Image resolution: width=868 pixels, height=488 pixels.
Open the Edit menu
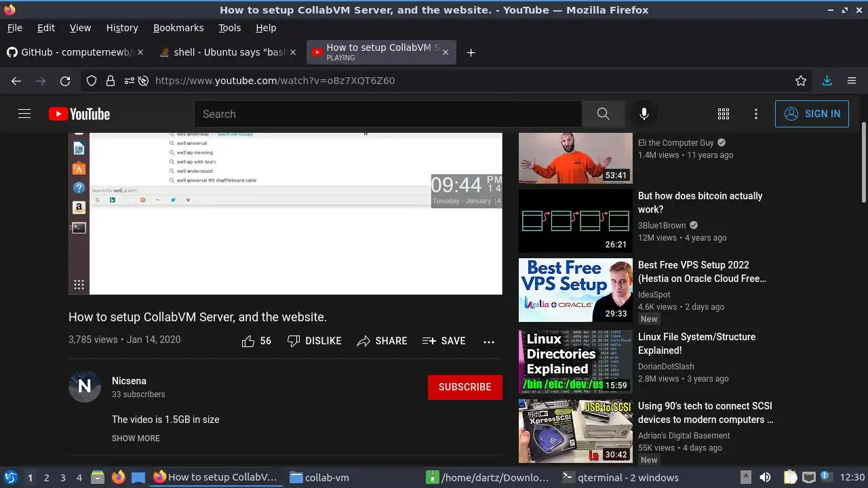coord(46,28)
